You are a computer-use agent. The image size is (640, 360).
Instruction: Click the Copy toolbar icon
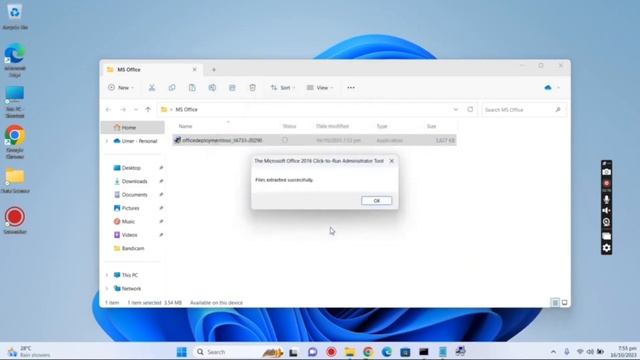172,88
